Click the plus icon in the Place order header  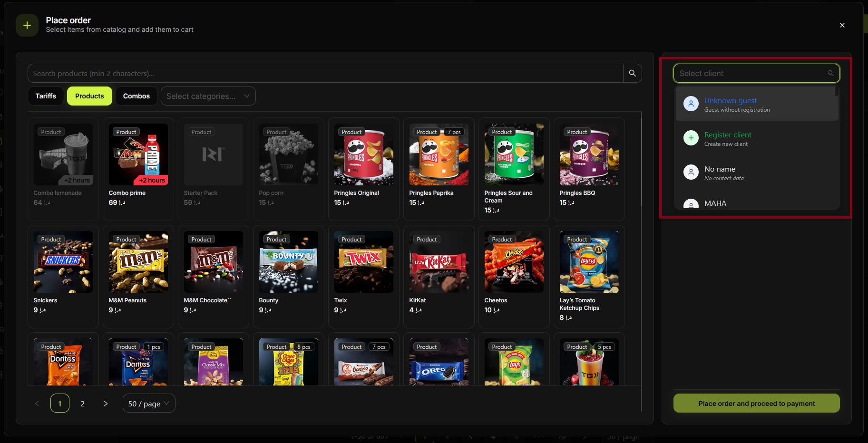pyautogui.click(x=27, y=25)
